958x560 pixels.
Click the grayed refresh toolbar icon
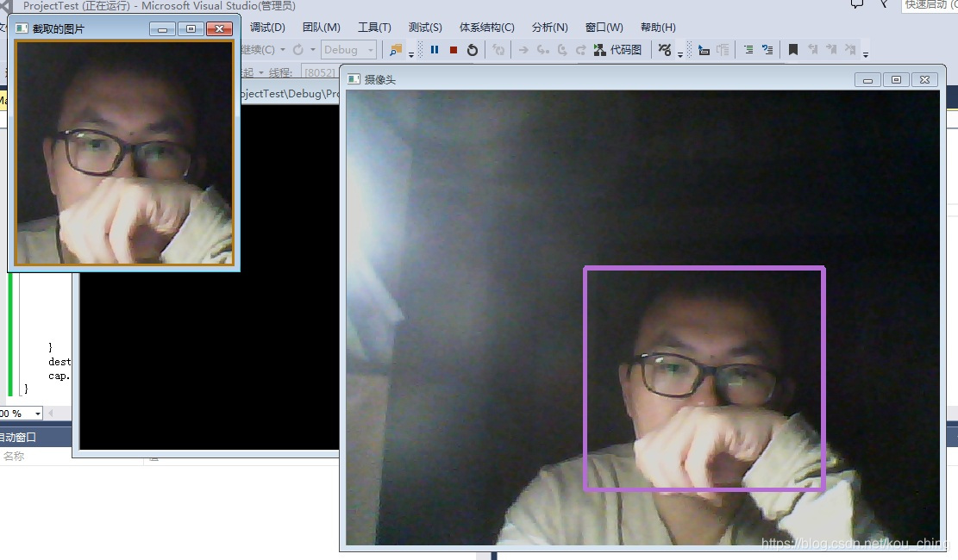[298, 49]
